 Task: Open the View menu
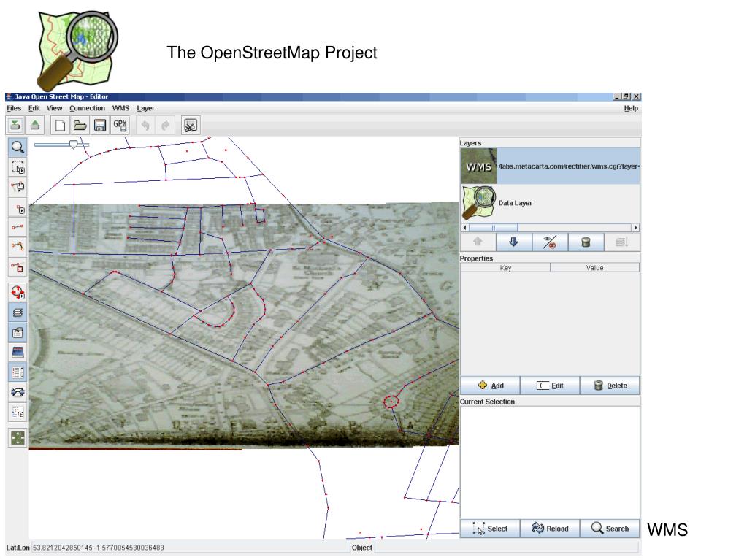(x=54, y=108)
